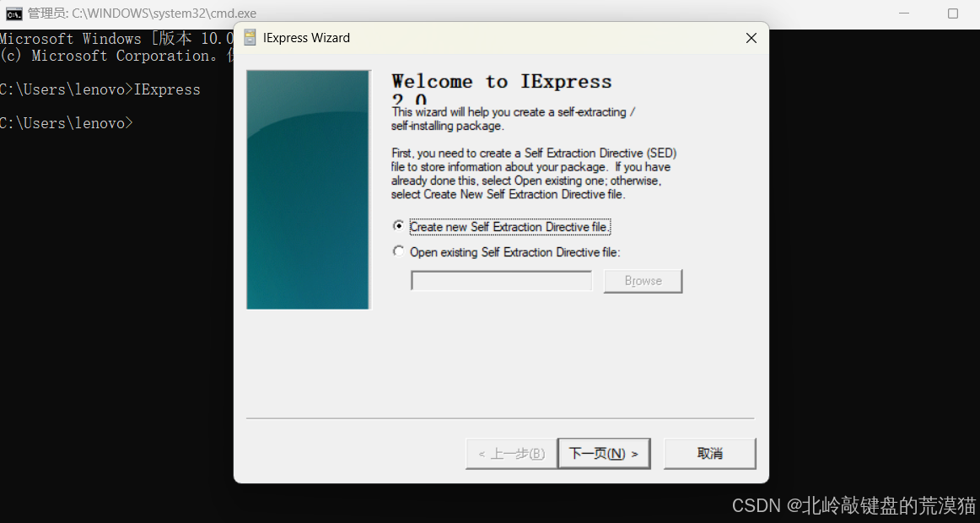Screen dimensions: 980x523
Task: Click the 上一步(B) back button
Action: pyautogui.click(x=511, y=454)
